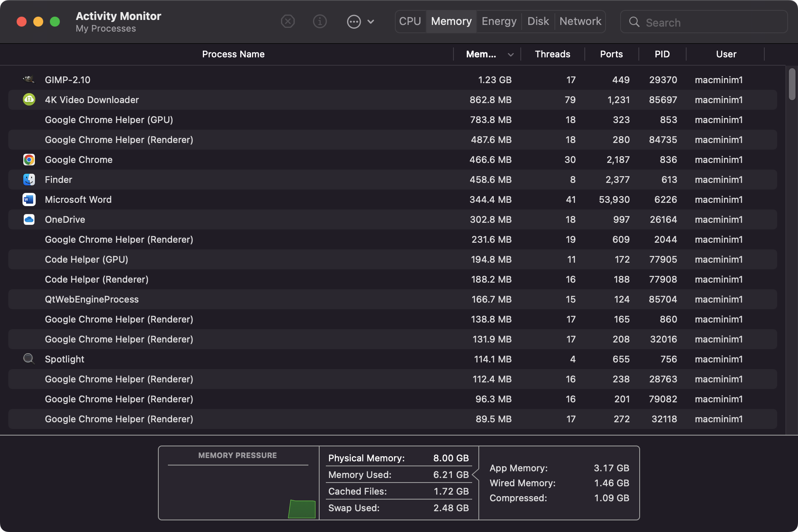This screenshot has width=798, height=532.
Task: Click Chrome Helper (Renderer) with PID 32118
Action: (393, 419)
